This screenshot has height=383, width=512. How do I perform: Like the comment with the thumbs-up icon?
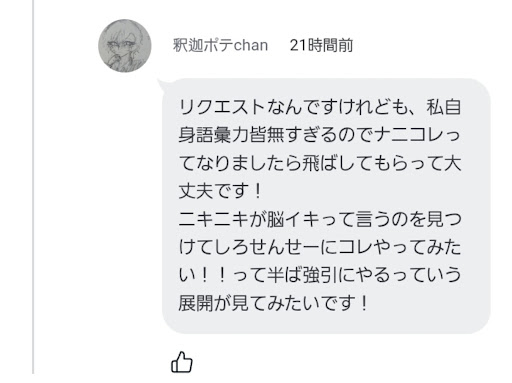(182, 362)
